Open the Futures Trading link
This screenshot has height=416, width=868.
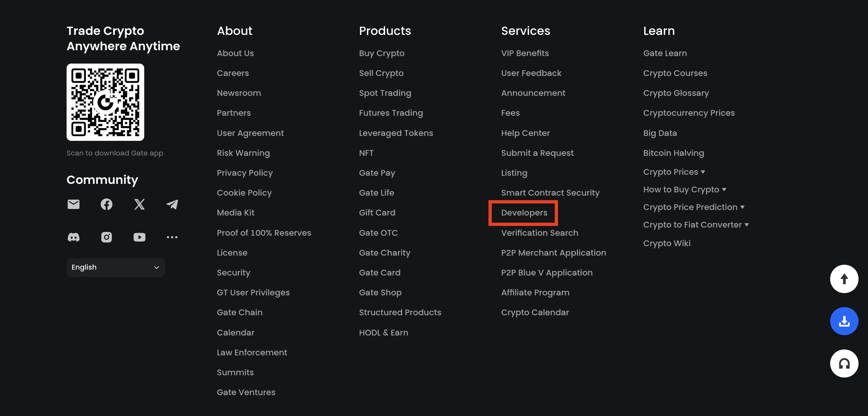pos(391,113)
